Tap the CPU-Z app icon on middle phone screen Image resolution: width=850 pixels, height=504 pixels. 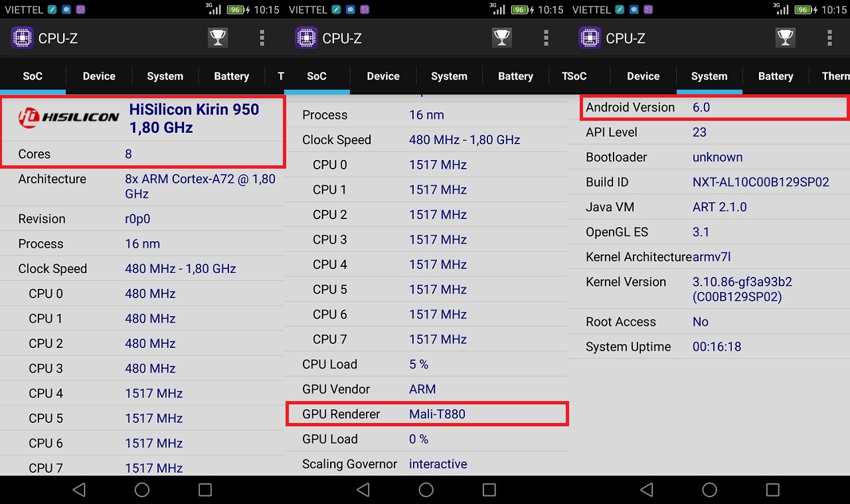point(306,38)
